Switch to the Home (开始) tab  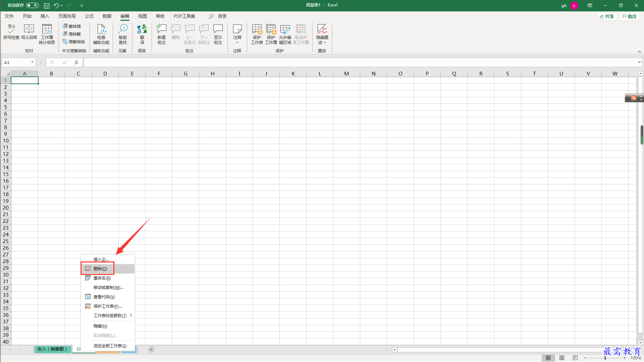click(x=27, y=16)
